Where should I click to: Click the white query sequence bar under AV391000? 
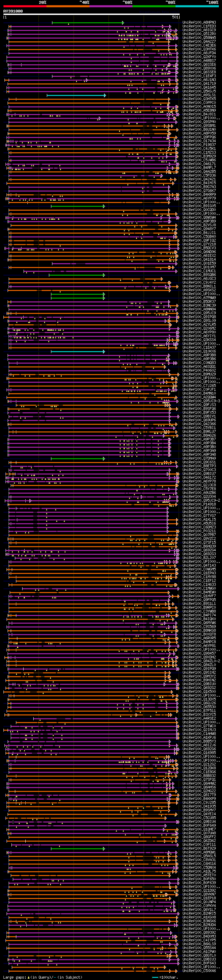click(92, 15)
